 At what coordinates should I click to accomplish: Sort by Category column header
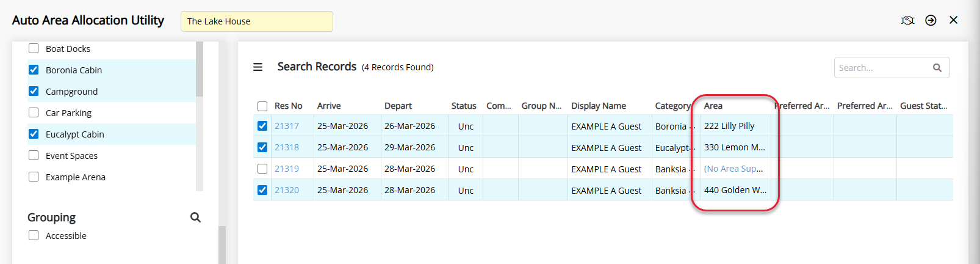(x=672, y=106)
